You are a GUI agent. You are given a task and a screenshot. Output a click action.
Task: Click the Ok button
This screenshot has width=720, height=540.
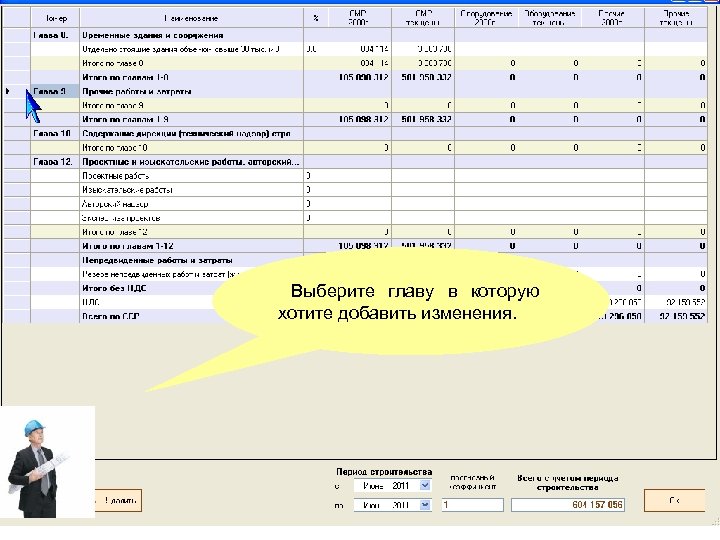pos(674,501)
